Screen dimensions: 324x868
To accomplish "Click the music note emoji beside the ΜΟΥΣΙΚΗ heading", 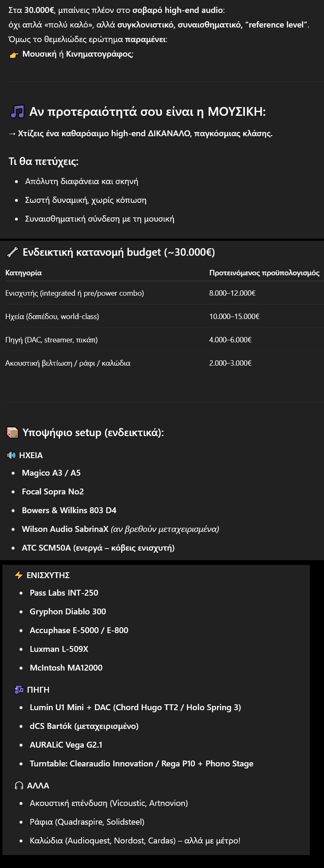I will coord(17,112).
